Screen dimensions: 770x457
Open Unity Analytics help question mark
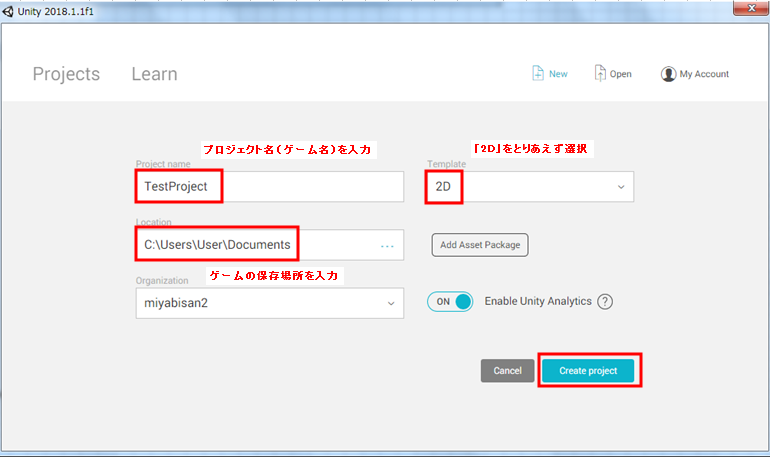(605, 301)
